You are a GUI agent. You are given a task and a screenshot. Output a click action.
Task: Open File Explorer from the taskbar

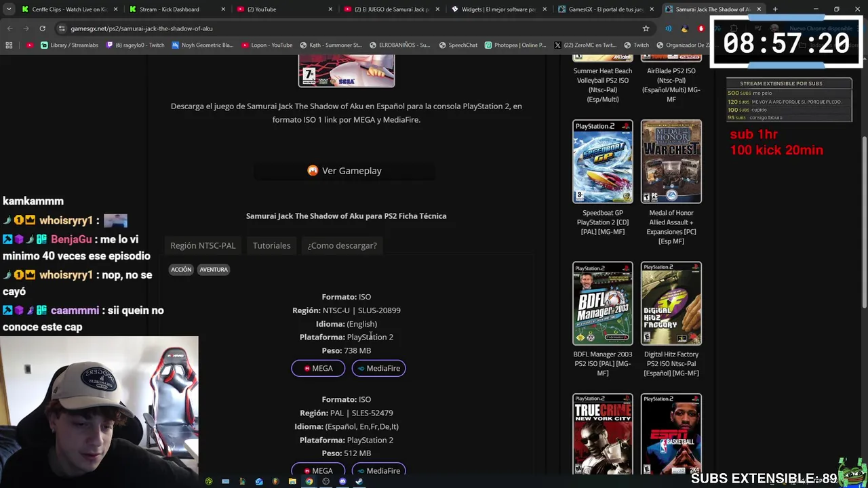tap(292, 481)
